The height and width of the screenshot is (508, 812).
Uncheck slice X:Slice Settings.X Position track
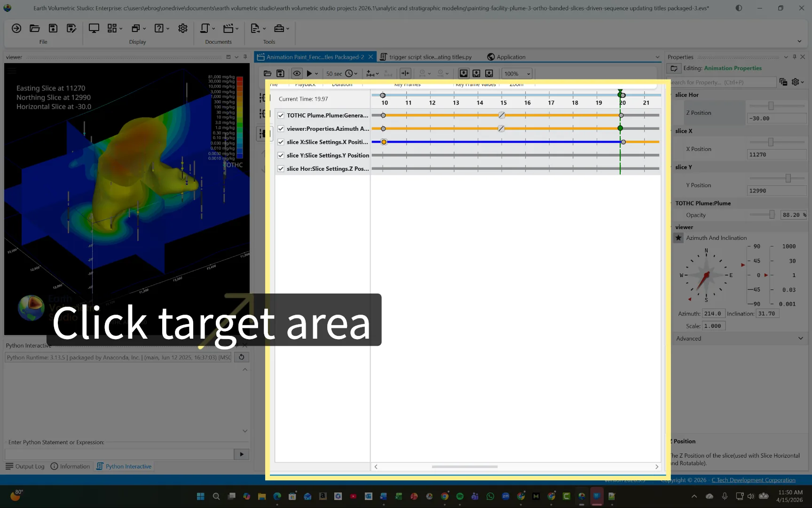pyautogui.click(x=281, y=142)
